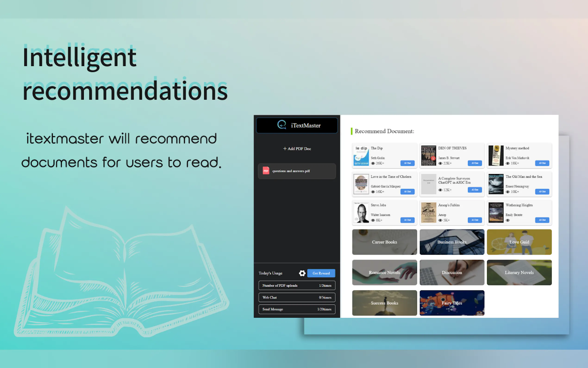Screen dimensions: 588x368
Task: Click the iTextMaster logo icon
Action: (281, 125)
